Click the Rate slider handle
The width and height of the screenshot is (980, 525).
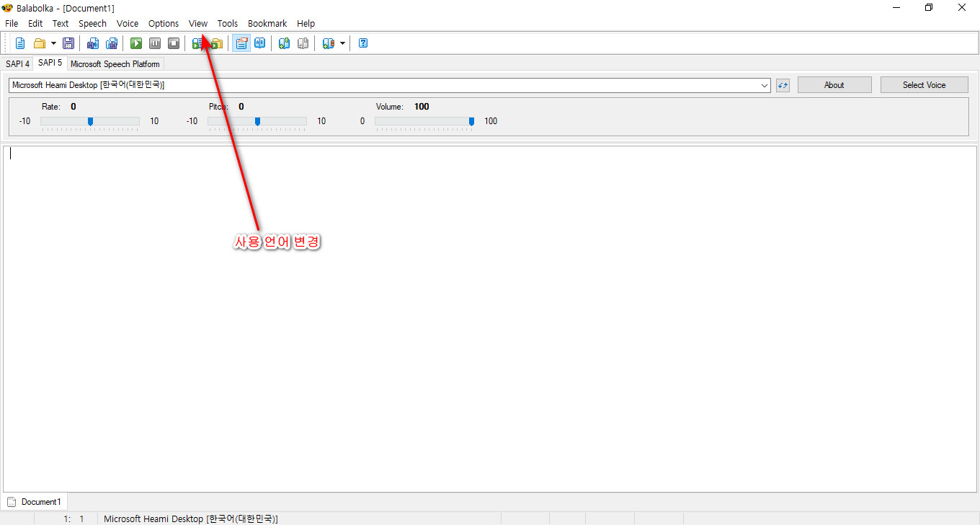[90, 121]
